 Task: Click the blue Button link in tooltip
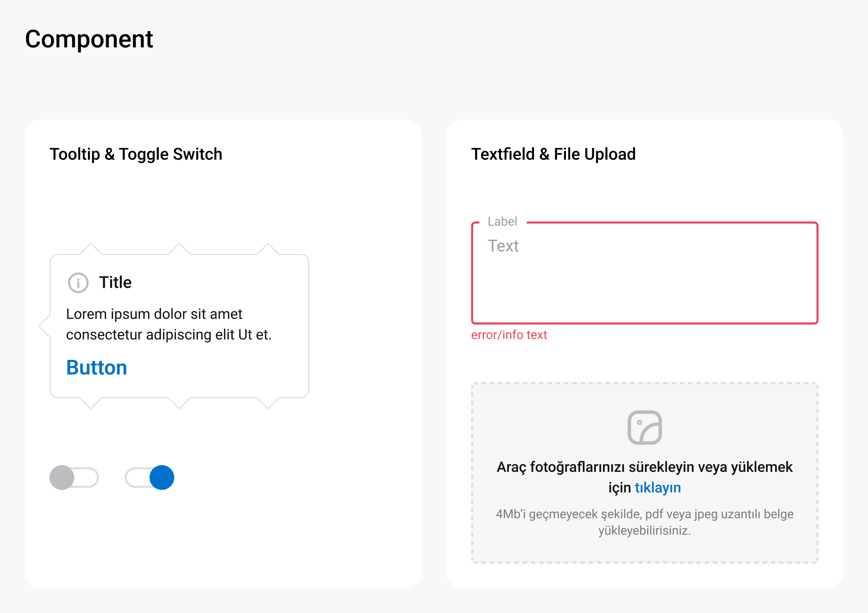97,367
